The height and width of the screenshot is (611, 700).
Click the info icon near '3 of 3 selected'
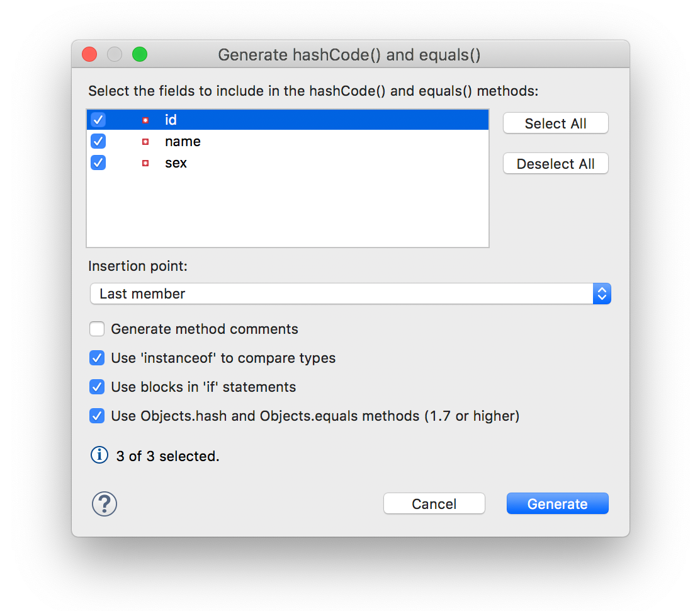tap(99, 455)
